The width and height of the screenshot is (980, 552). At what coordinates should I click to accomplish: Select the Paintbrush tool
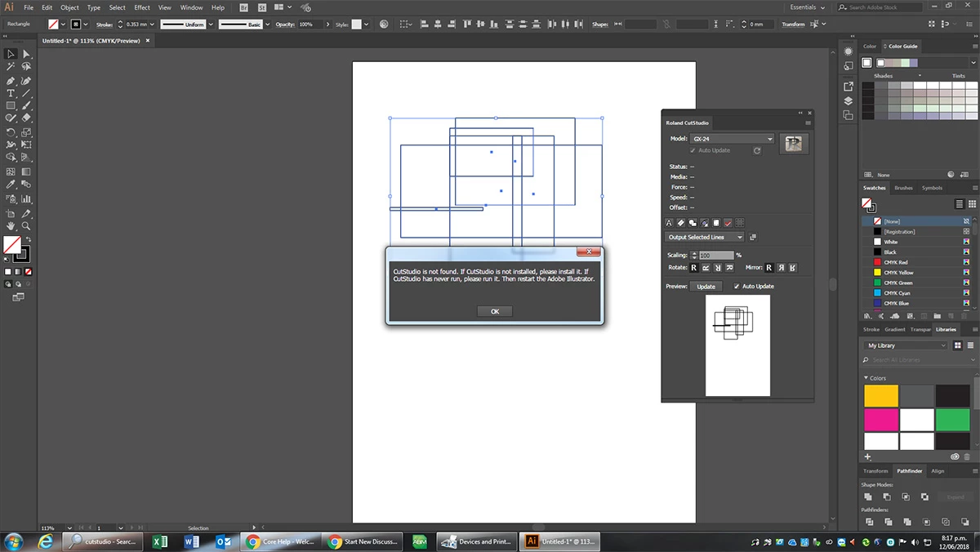click(26, 105)
